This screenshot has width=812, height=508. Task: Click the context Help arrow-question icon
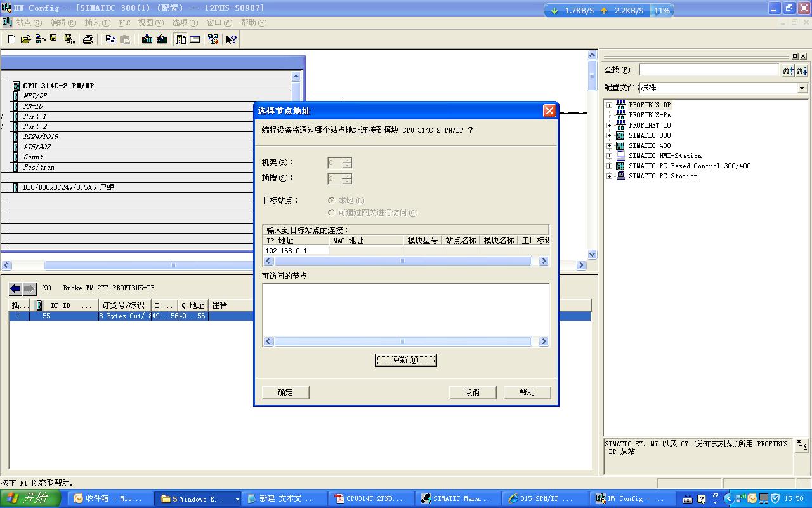tap(231, 39)
